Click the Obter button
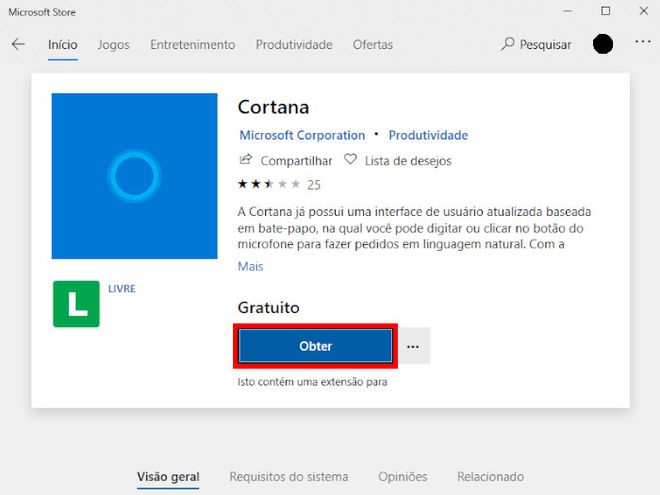The width and height of the screenshot is (660, 495). point(315,346)
